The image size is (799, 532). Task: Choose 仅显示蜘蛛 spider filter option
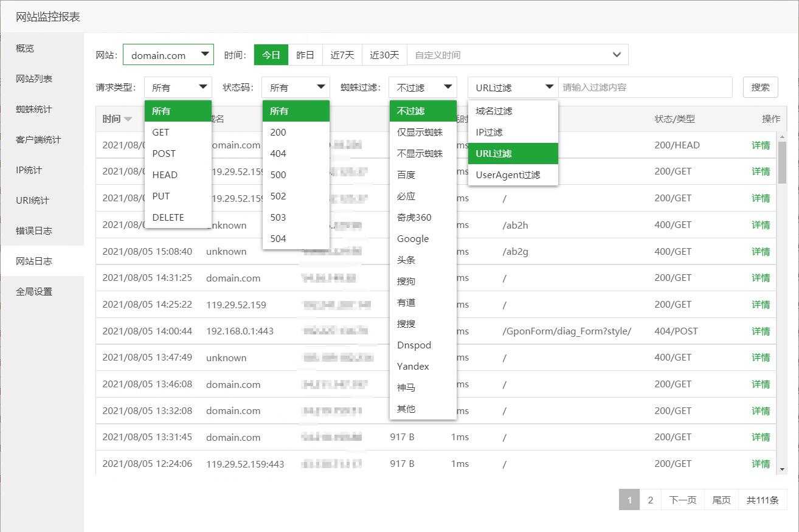[x=423, y=133]
